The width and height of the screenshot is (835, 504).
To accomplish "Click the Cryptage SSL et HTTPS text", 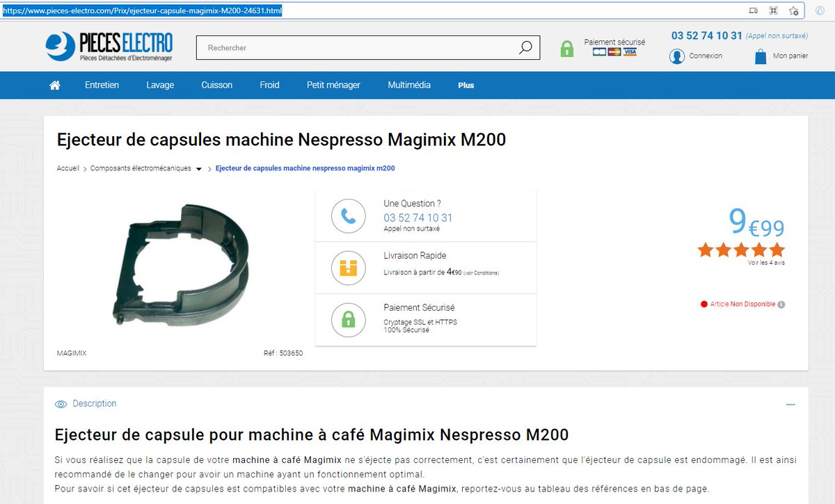I will click(420, 322).
